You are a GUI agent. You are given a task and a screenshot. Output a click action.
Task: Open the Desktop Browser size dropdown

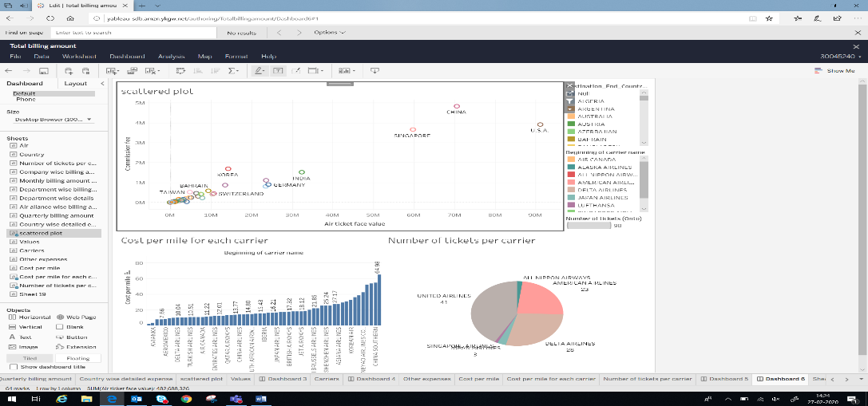tap(54, 120)
